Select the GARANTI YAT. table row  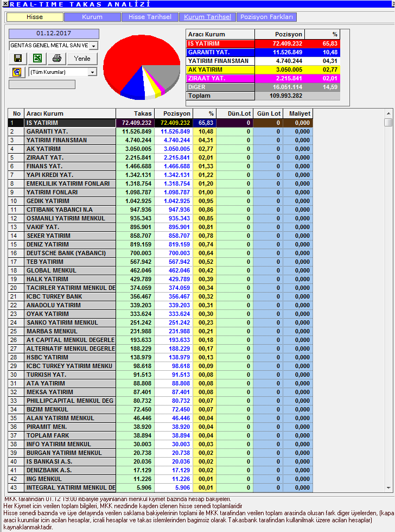coord(160,131)
